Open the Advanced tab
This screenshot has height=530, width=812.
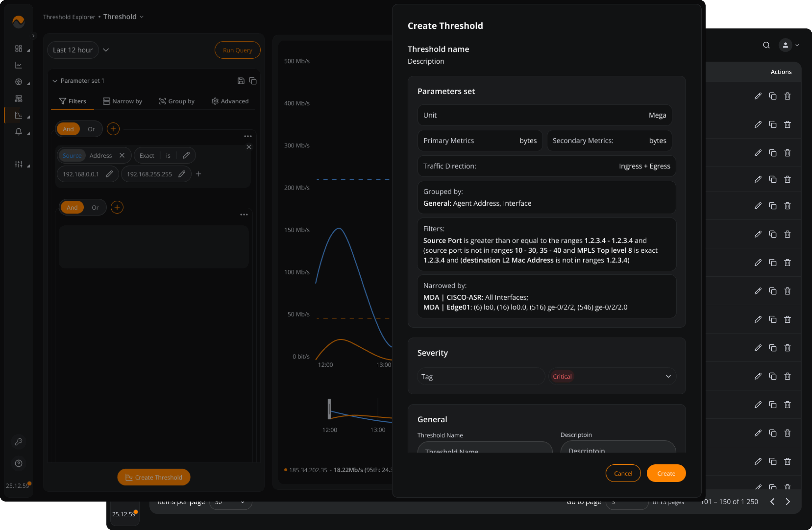pos(230,101)
